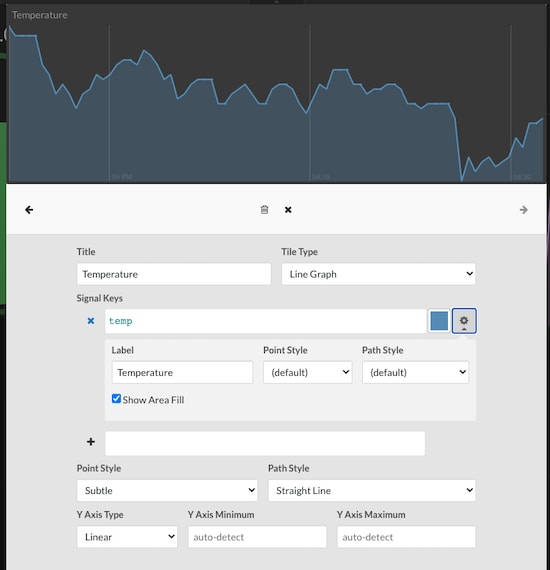Open Point Style Subtle dropdown
Screen dimensions: 550x570
(x=167, y=490)
